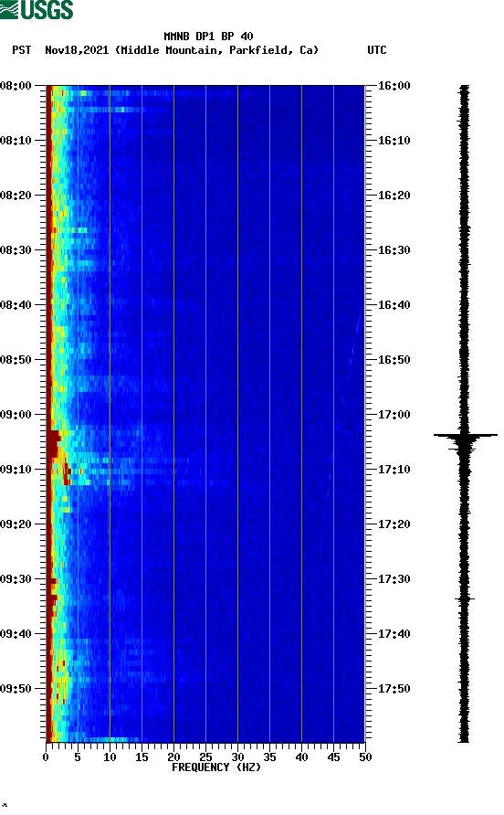Click the 16:40 UTC time label
This screenshot has width=504, height=815.
(x=394, y=305)
